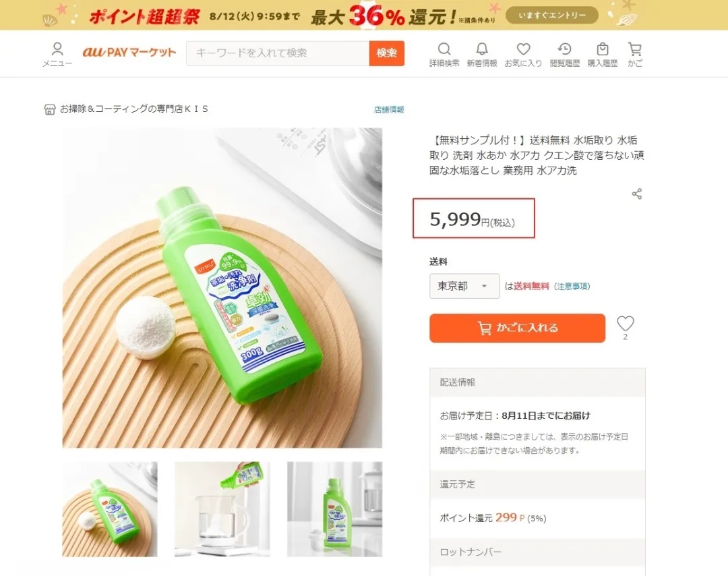This screenshot has height=576, width=728.
Task: Select the pouring-into-jug thumbnail image
Action: click(x=222, y=509)
